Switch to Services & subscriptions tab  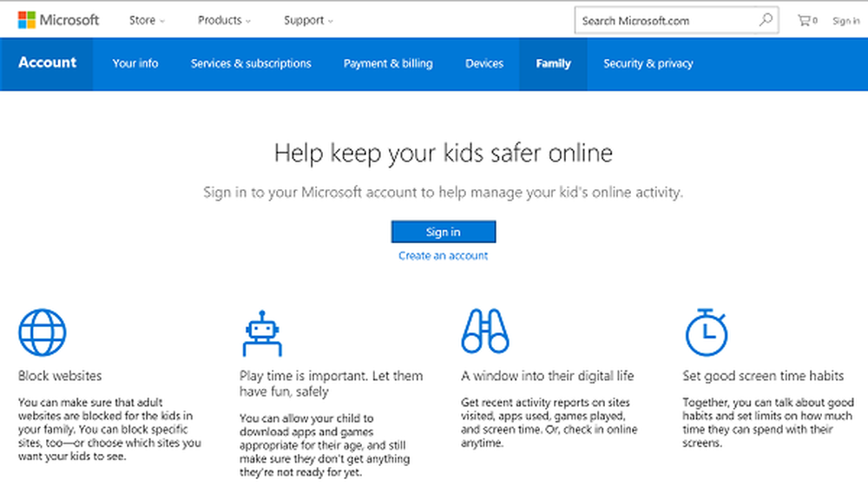point(251,63)
